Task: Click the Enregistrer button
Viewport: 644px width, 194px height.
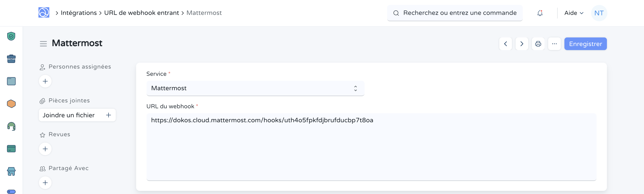Action: (585, 44)
